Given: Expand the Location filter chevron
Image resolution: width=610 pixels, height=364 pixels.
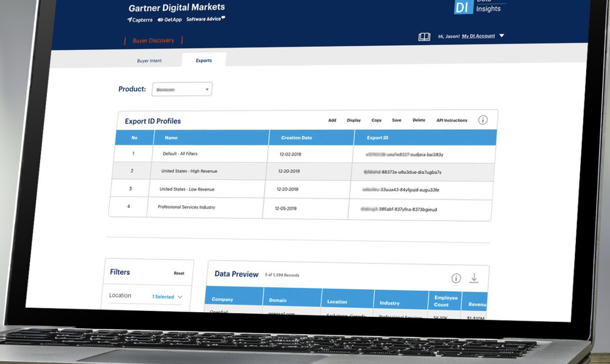Looking at the screenshot, I should (180, 297).
